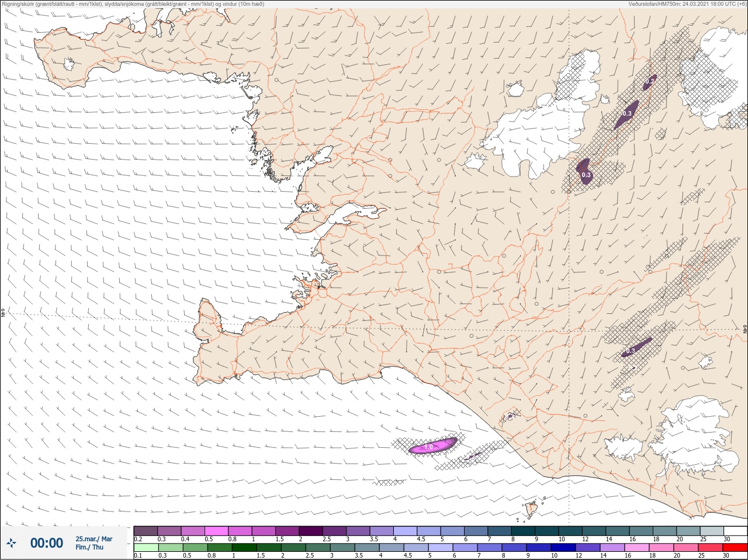Viewport: 748px width, 560px height.
Task: Select the light lavender swatch labeled 4 in top row
Action: (405, 531)
